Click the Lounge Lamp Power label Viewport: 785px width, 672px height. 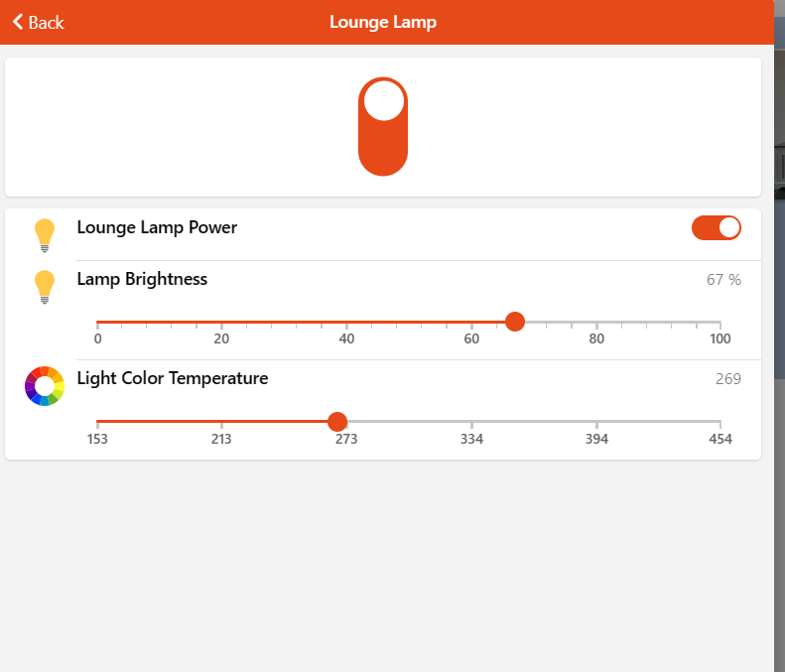pyautogui.click(x=157, y=228)
